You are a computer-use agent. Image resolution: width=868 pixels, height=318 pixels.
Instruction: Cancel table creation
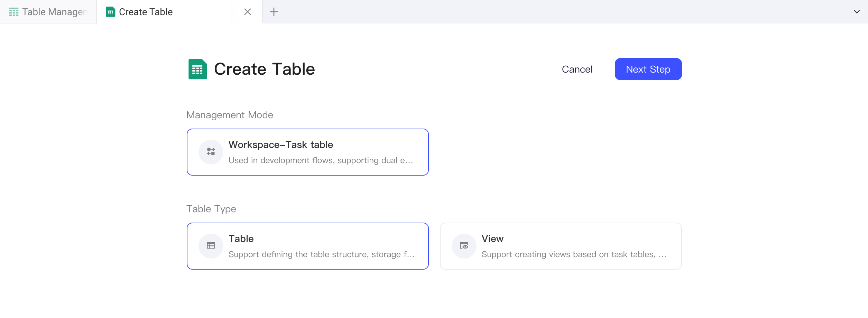coord(577,69)
